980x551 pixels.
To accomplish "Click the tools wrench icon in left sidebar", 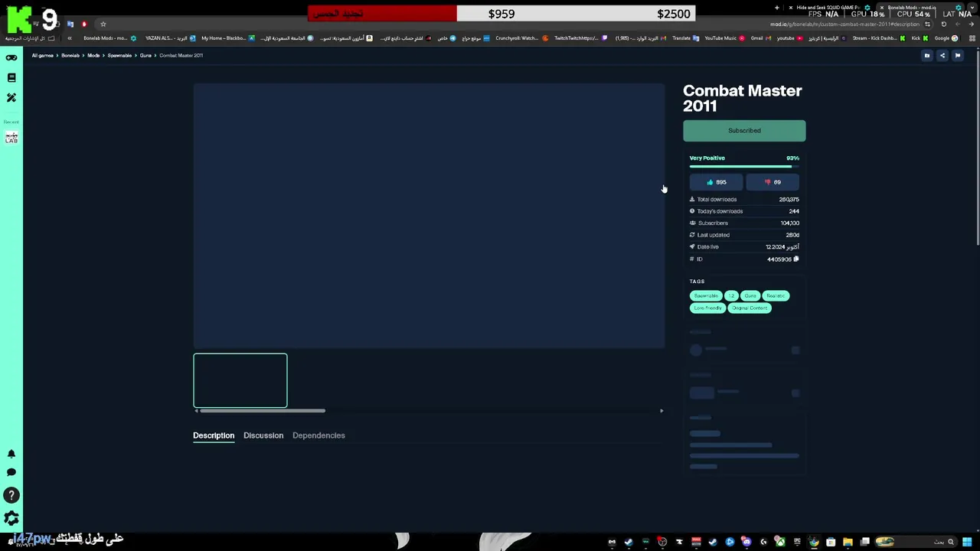I will point(11,98).
